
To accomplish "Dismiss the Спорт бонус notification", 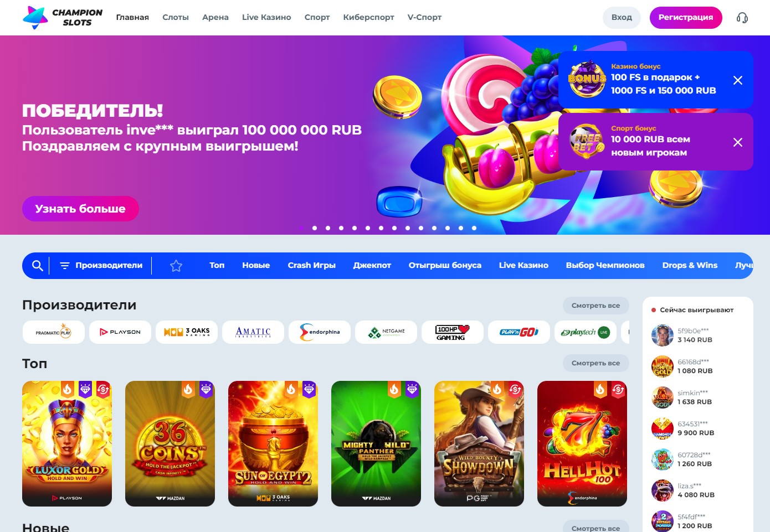I will pos(738,142).
